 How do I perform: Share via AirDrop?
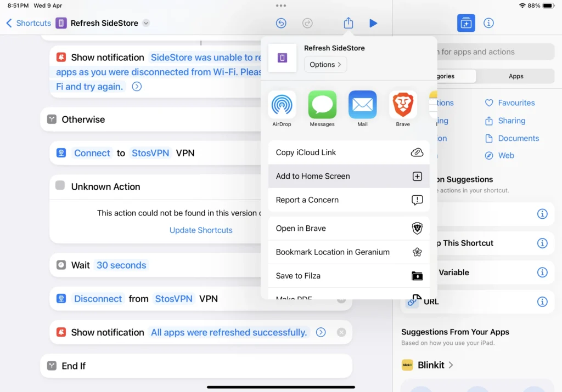tap(282, 109)
